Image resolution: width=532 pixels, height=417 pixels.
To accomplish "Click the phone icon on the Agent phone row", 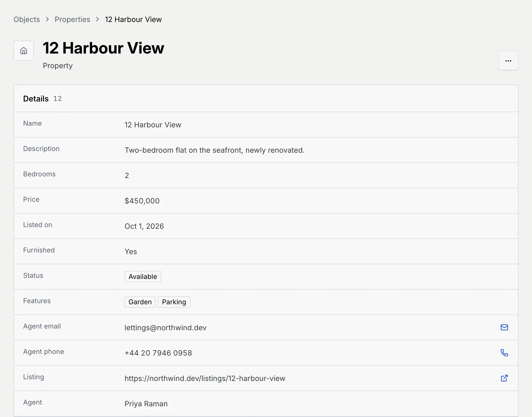I will pos(504,353).
